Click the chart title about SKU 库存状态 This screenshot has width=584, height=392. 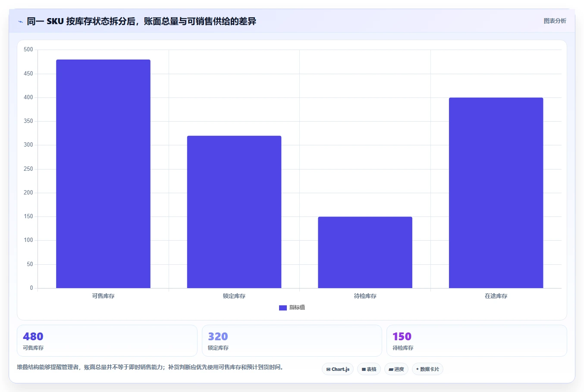[141, 21]
